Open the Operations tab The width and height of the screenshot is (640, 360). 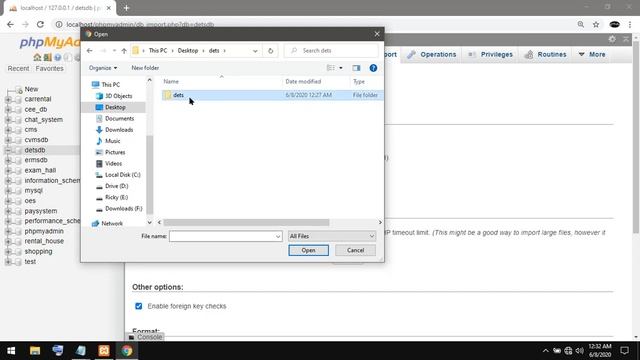[x=433, y=54]
